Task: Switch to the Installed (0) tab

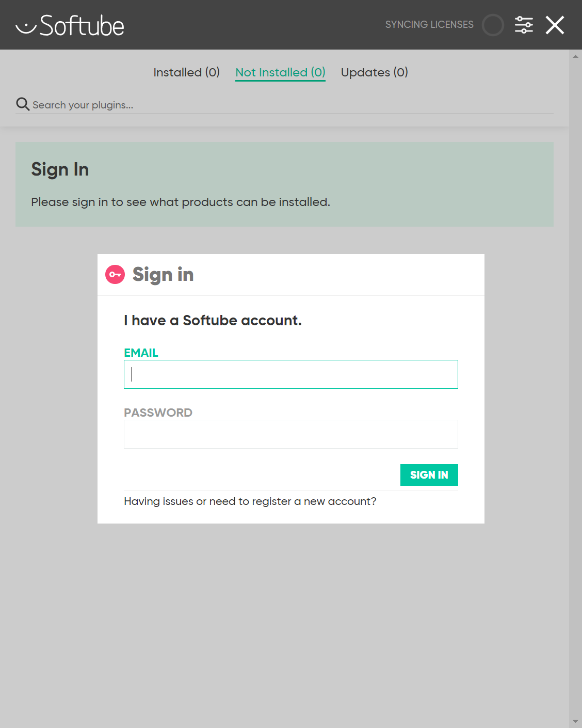Action: pos(187,72)
